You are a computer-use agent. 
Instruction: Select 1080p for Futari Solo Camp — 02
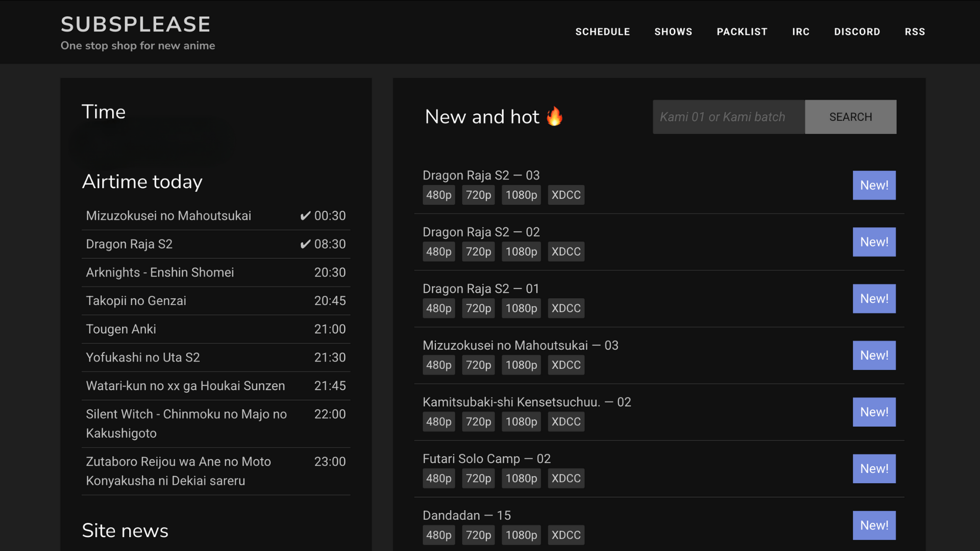[521, 478]
